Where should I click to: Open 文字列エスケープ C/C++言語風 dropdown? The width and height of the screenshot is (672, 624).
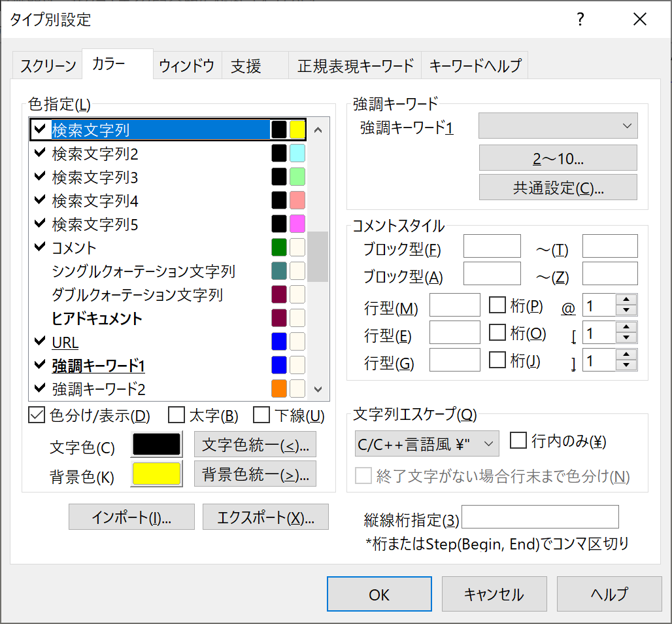pos(427,443)
